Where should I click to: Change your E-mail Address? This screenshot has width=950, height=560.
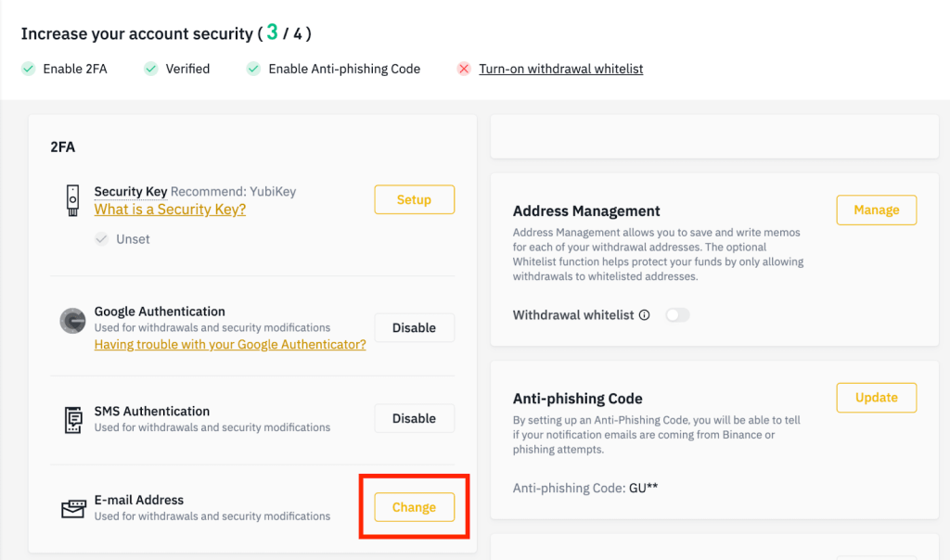pyautogui.click(x=414, y=507)
